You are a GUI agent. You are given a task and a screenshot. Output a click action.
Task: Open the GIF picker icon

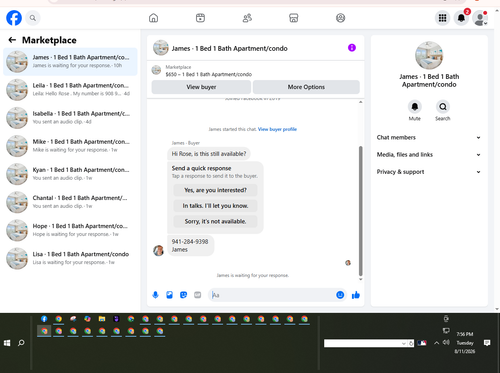point(198,295)
